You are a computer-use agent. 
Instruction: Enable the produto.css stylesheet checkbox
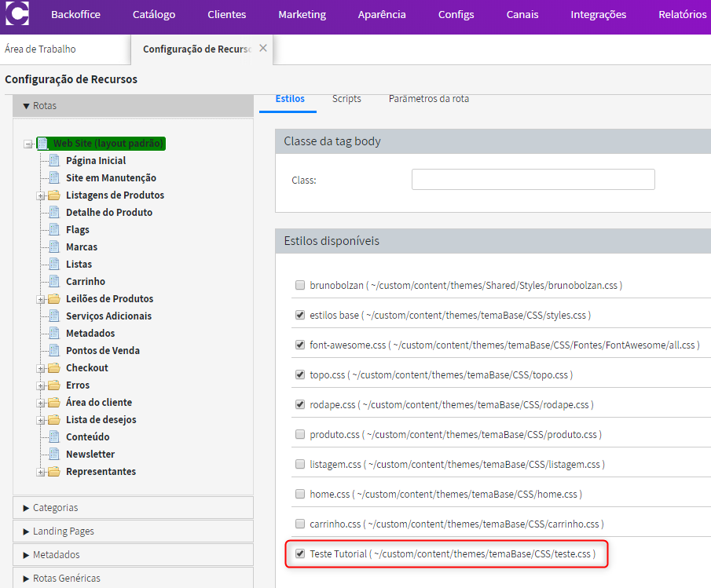[x=300, y=434]
